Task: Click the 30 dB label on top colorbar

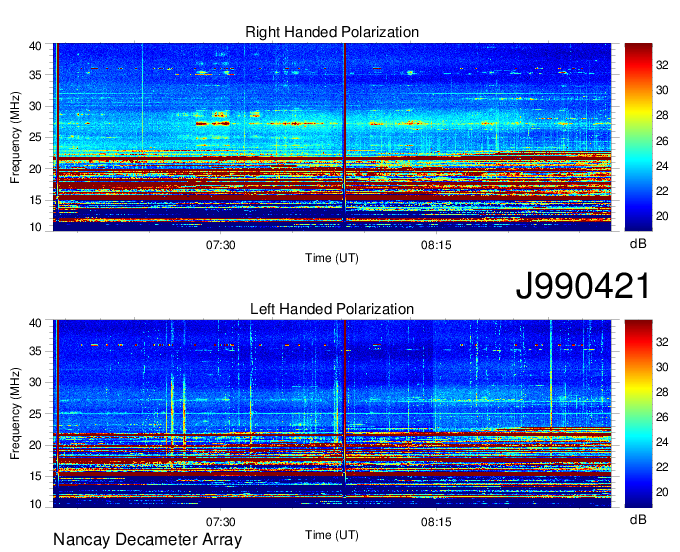Action: click(x=662, y=90)
